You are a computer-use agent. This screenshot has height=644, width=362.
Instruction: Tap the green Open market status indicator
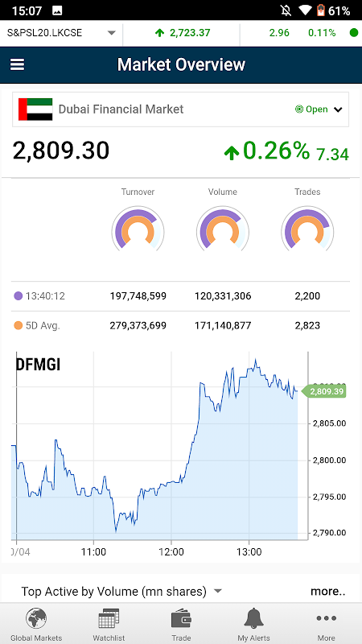coord(311,109)
